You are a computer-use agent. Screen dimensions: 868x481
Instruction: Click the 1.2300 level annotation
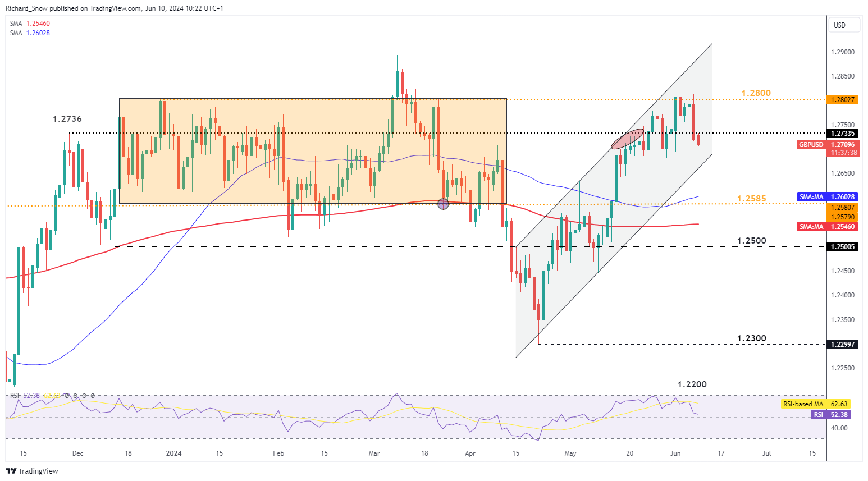pyautogui.click(x=752, y=338)
